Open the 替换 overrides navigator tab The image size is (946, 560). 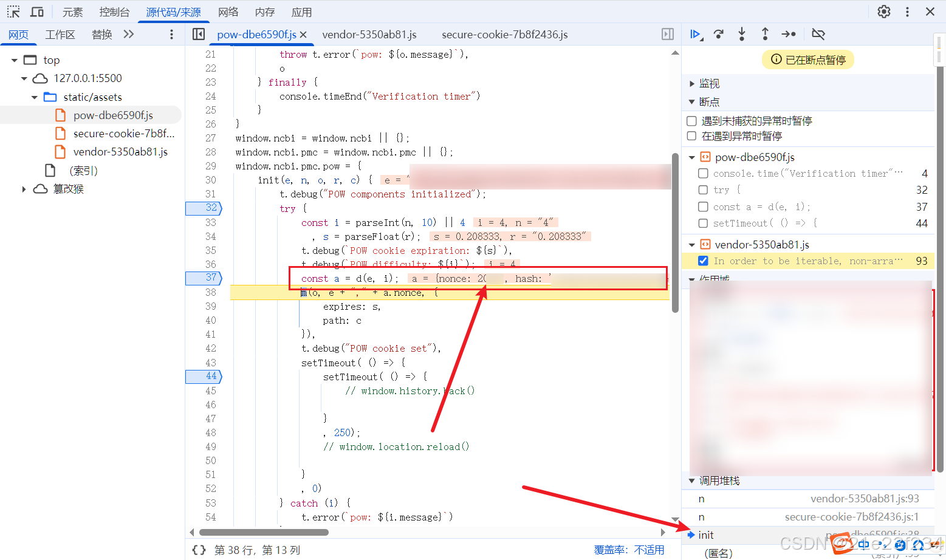[x=101, y=35]
